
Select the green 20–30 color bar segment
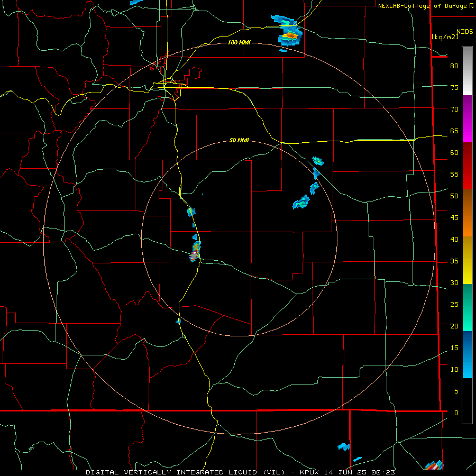tap(467, 307)
